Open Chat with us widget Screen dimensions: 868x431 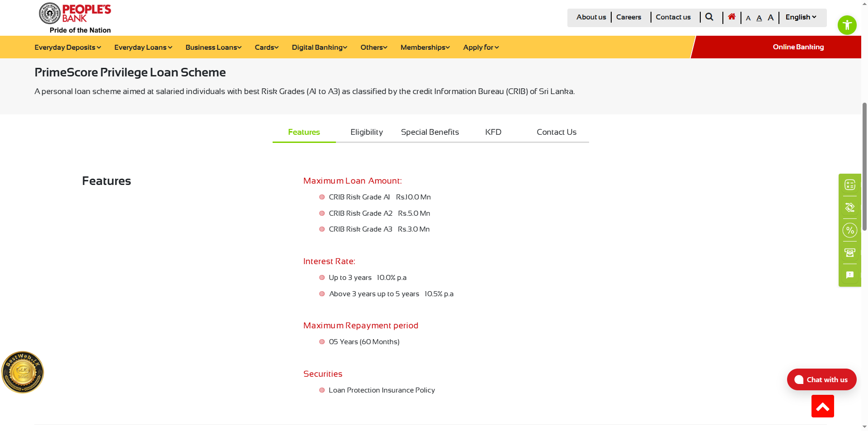(822, 379)
